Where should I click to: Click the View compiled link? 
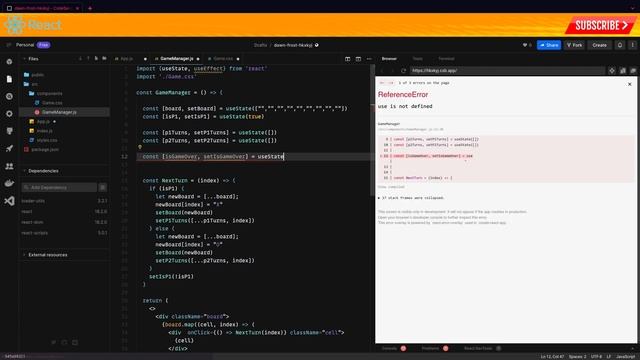pos(391,187)
